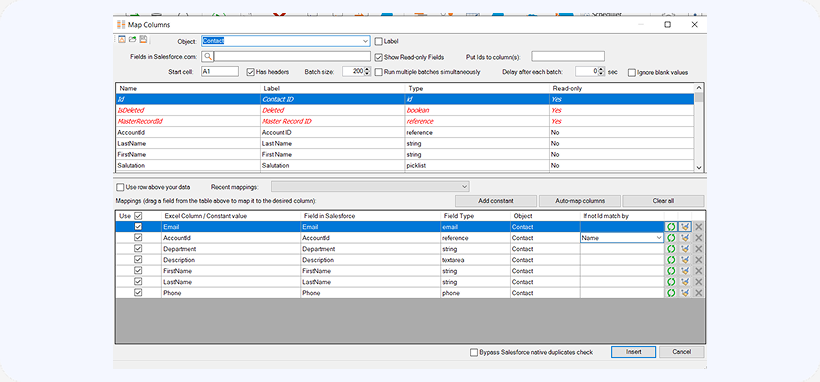Select the MasterRecordId field row
This screenshot has height=382, width=820.
405,121
